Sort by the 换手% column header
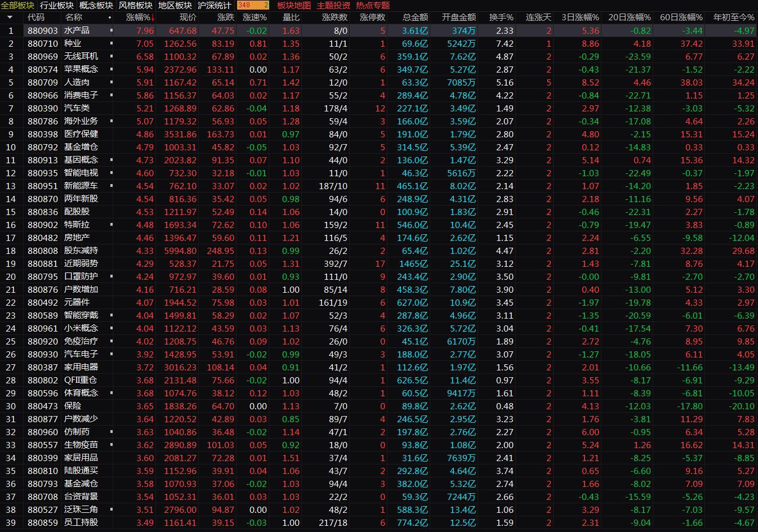Screen dimensions: 758x532 click(501, 17)
